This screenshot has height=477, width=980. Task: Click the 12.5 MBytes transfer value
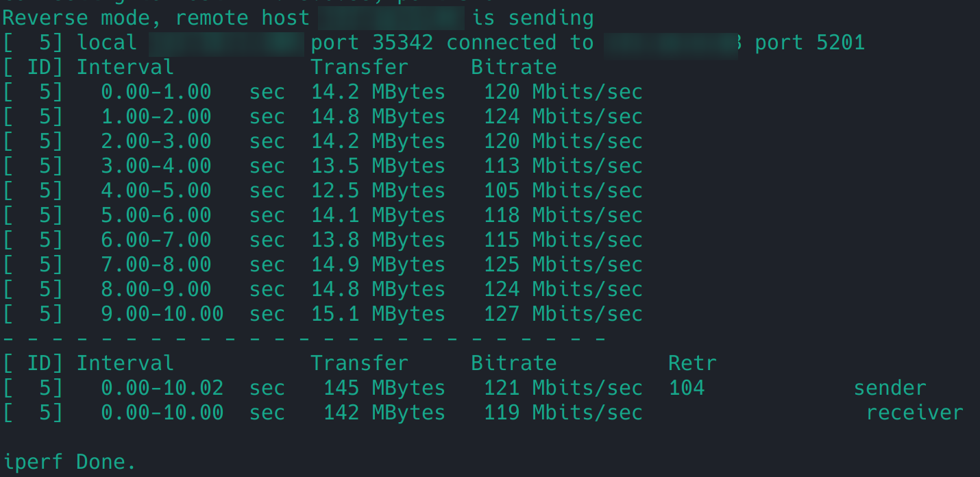378,191
